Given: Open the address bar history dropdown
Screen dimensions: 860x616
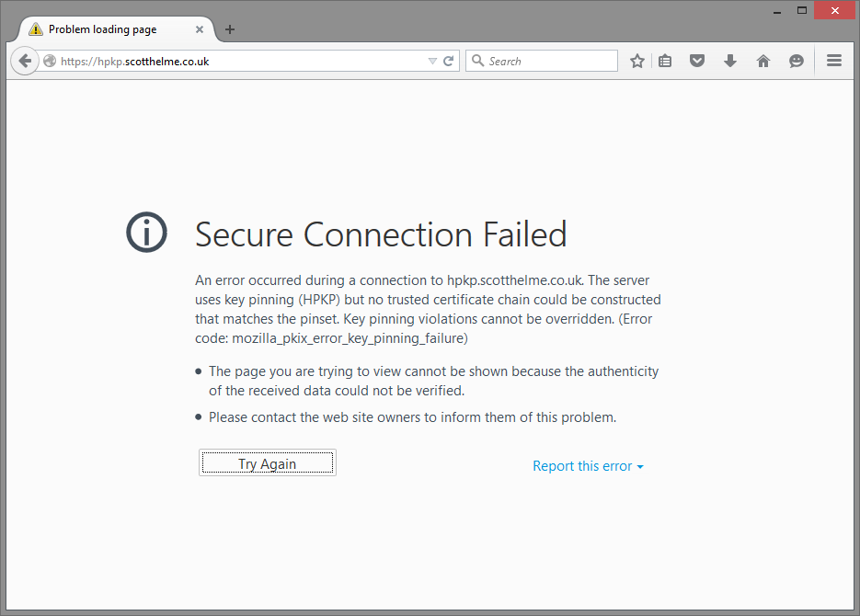Looking at the screenshot, I should 431,61.
